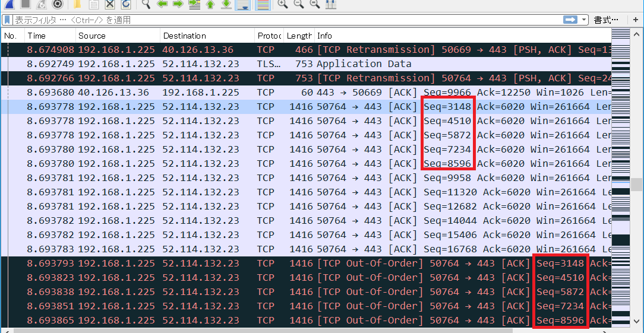Viewport: 644px width, 333px height.
Task: Click into the display filter input field
Action: pos(288,20)
